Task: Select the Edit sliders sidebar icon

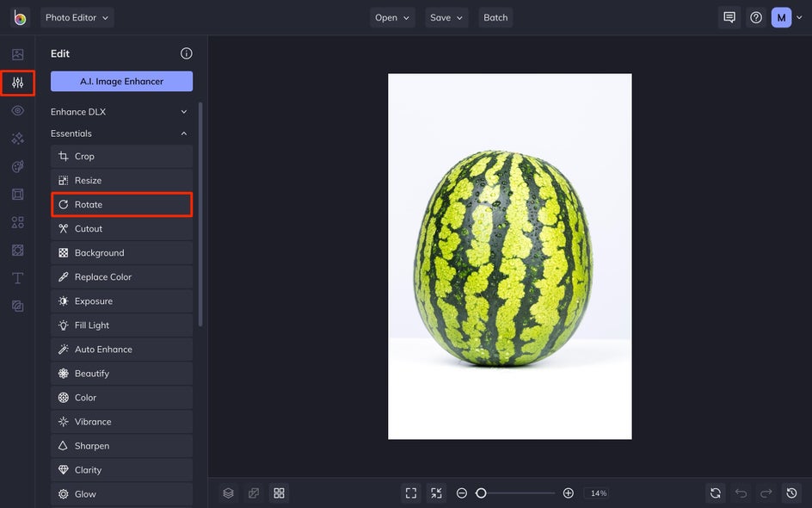Action: 17,83
